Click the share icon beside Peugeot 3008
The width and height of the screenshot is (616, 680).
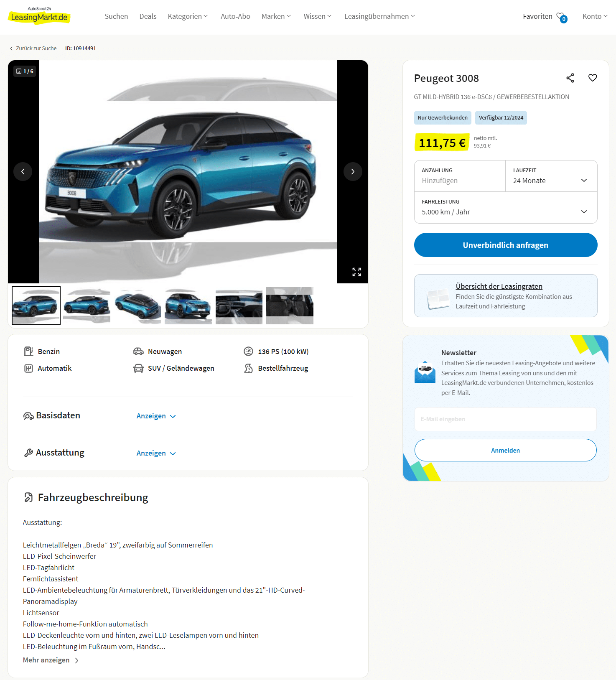[x=570, y=78]
